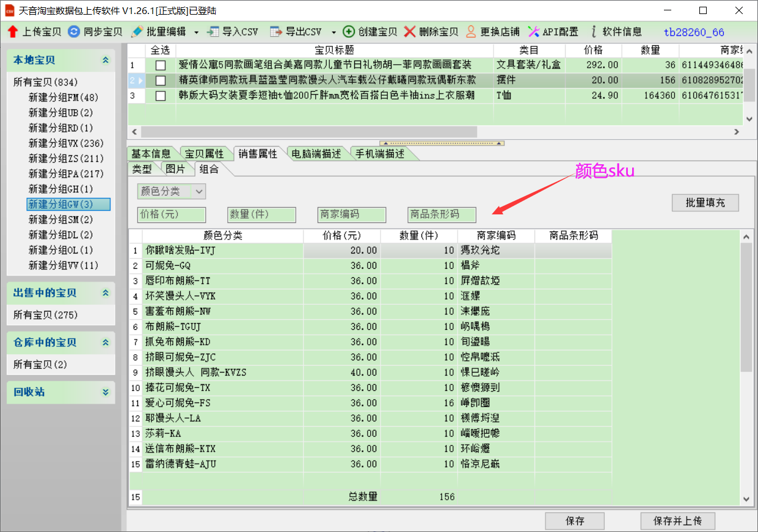Tick checkbox for row 2 精英律师 item
This screenshot has height=532, width=758.
click(x=161, y=80)
